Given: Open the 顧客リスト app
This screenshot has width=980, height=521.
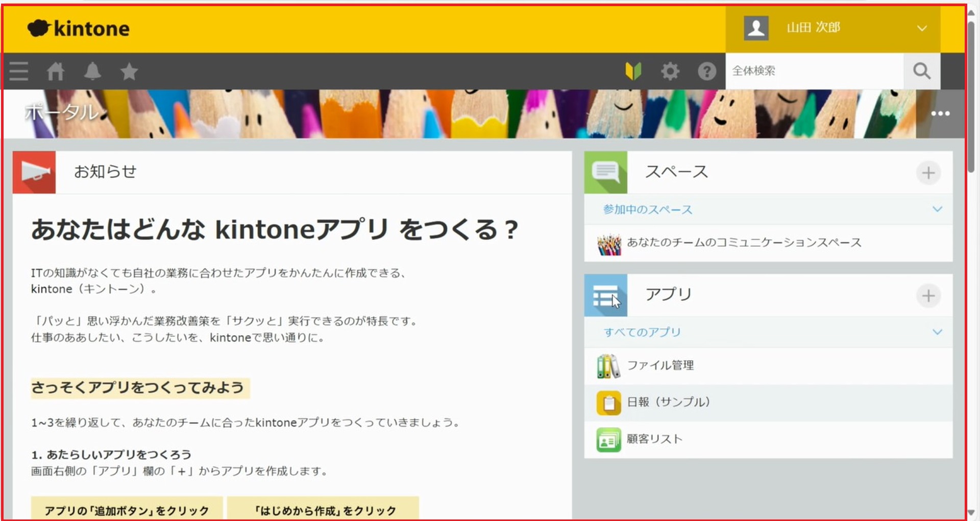Looking at the screenshot, I should pyautogui.click(x=654, y=439).
